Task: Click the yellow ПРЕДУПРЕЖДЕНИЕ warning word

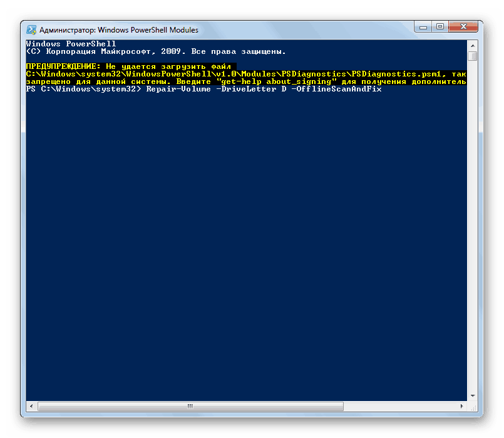Action: point(63,66)
